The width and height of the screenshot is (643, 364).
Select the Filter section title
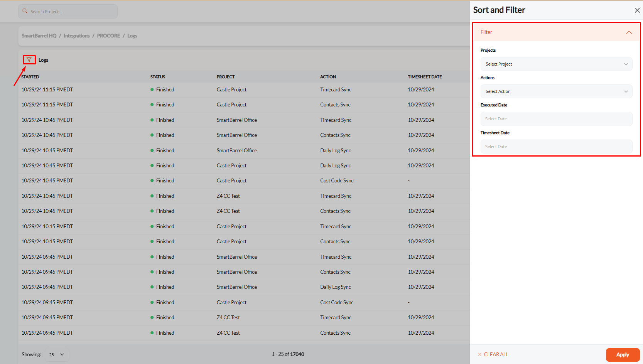click(486, 32)
